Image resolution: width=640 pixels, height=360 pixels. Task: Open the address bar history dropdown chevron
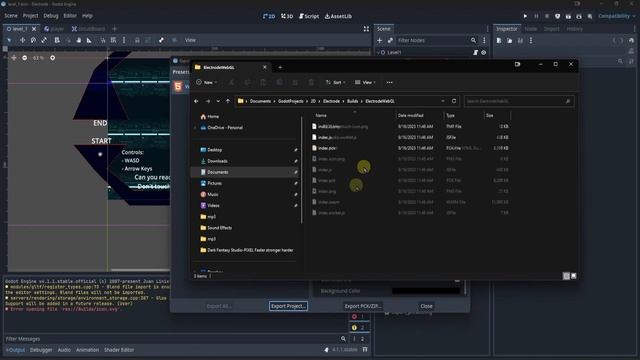point(443,101)
